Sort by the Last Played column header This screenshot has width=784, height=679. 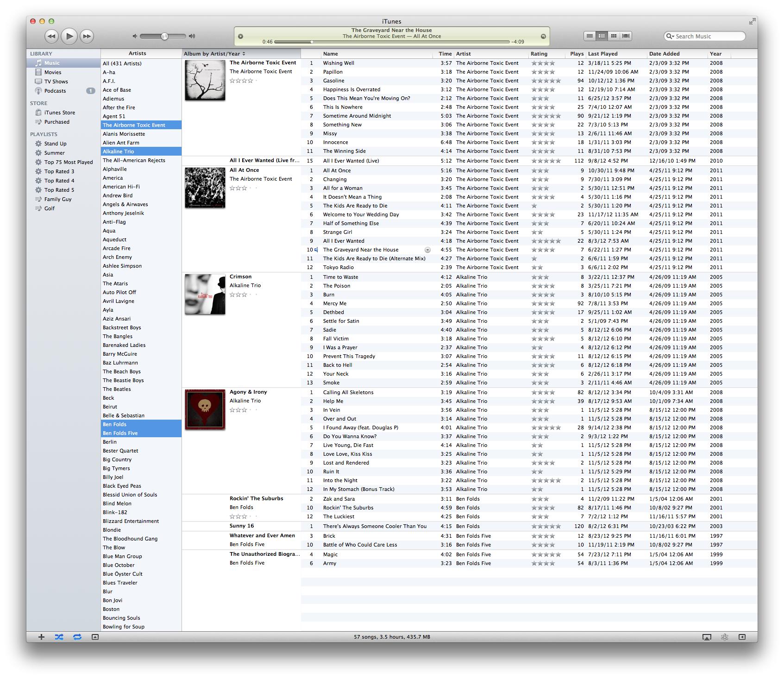[616, 54]
